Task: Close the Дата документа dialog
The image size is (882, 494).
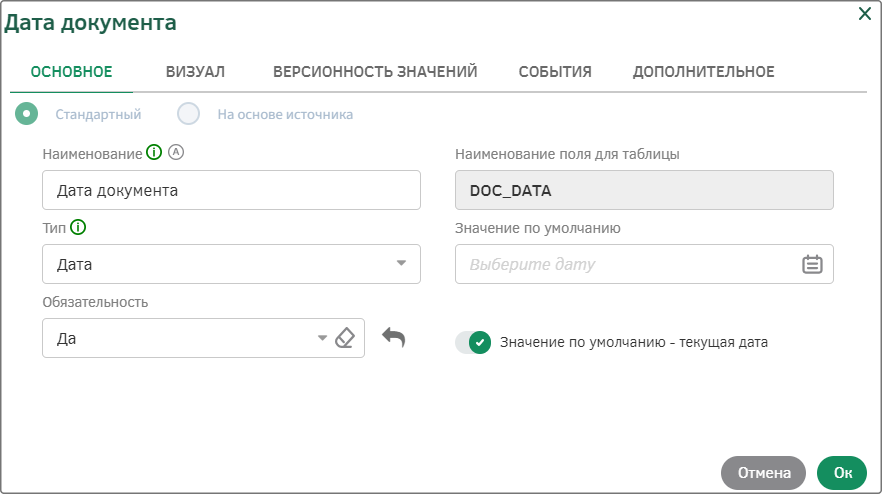Action: click(865, 14)
